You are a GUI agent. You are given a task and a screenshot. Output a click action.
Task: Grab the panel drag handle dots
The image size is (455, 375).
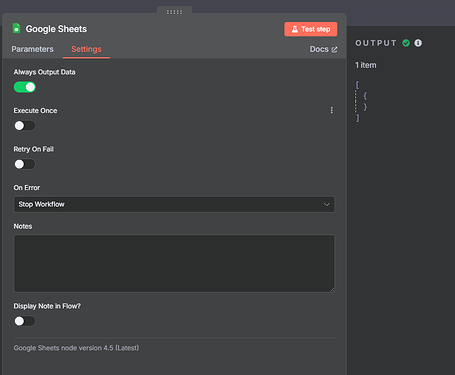coord(174,12)
